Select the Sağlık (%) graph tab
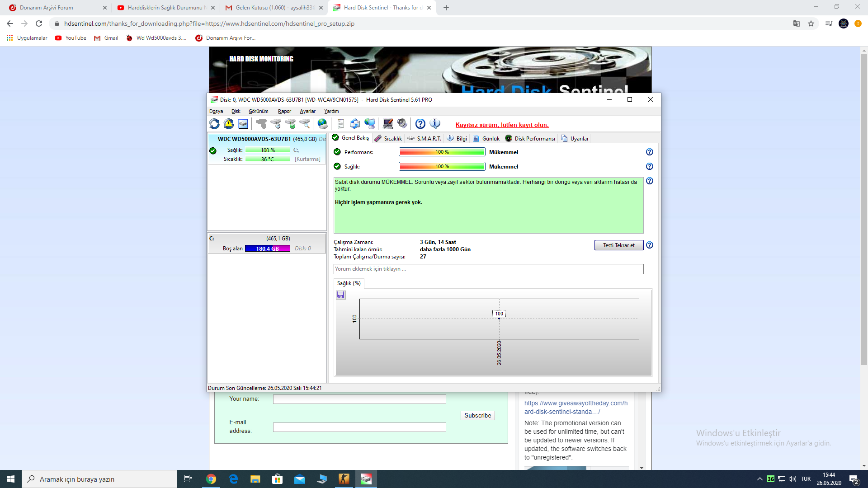The height and width of the screenshot is (488, 868). coord(349,283)
